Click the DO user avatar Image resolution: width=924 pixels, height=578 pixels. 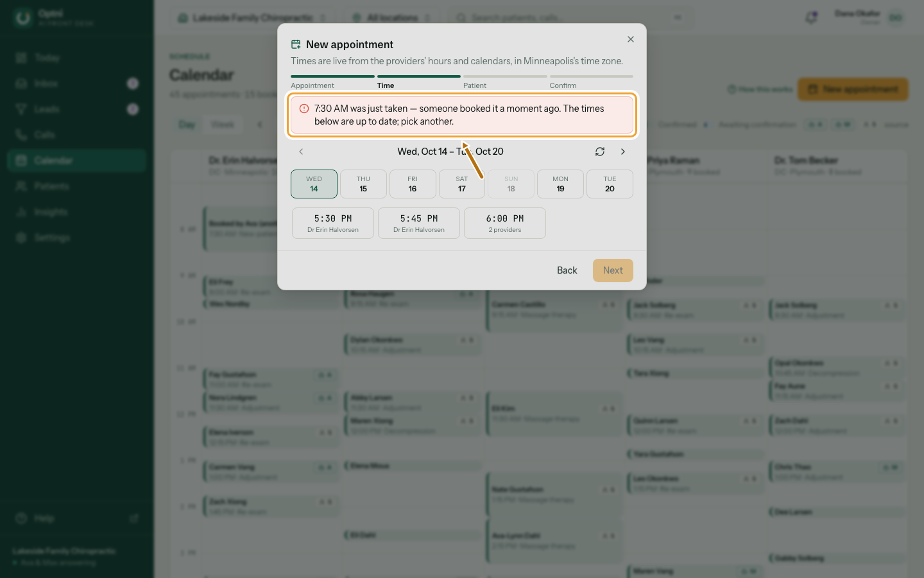896,18
